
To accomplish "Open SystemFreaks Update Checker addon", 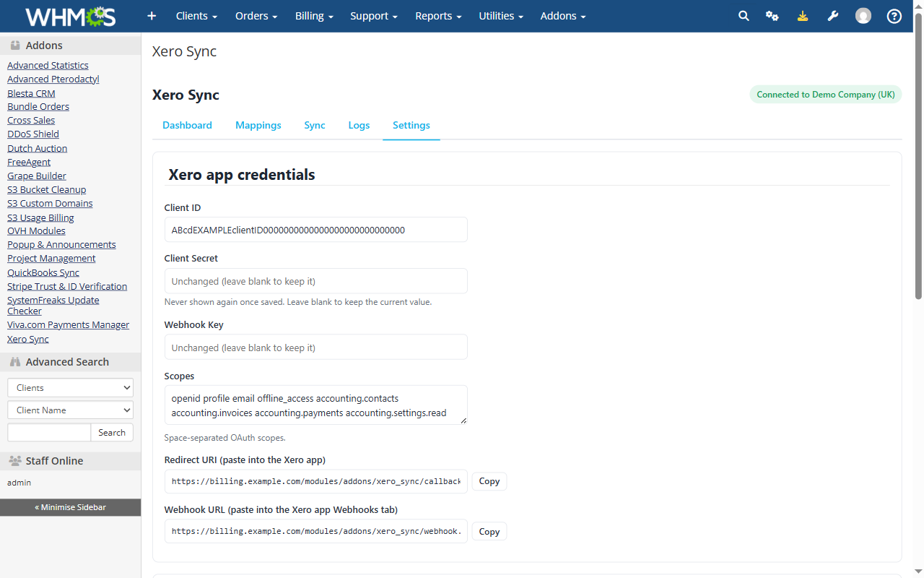I will (53, 306).
